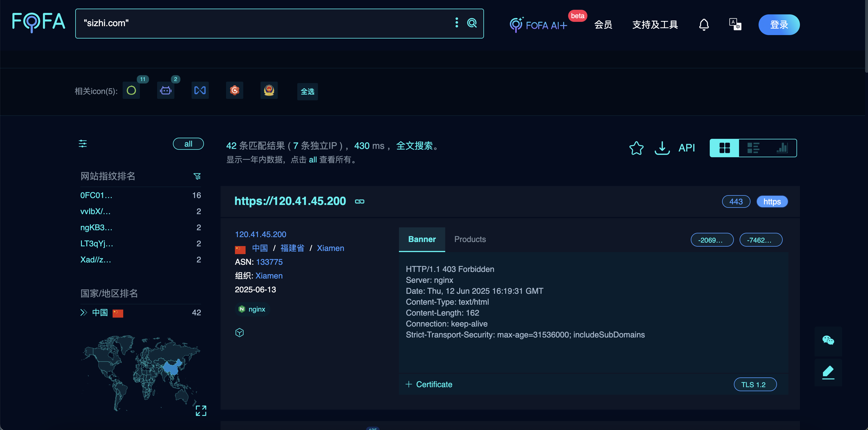868x430 pixels.
Task: Expand the country ranking chevron beside 中国
Action: 83,312
